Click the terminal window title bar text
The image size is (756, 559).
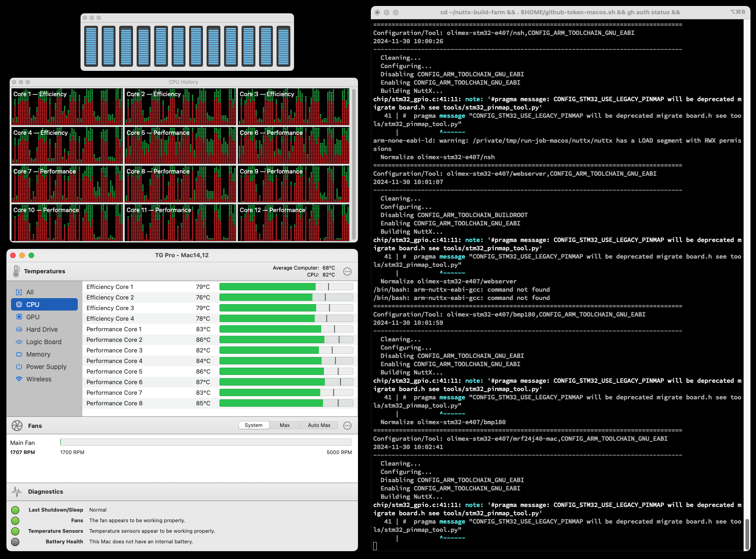(560, 12)
